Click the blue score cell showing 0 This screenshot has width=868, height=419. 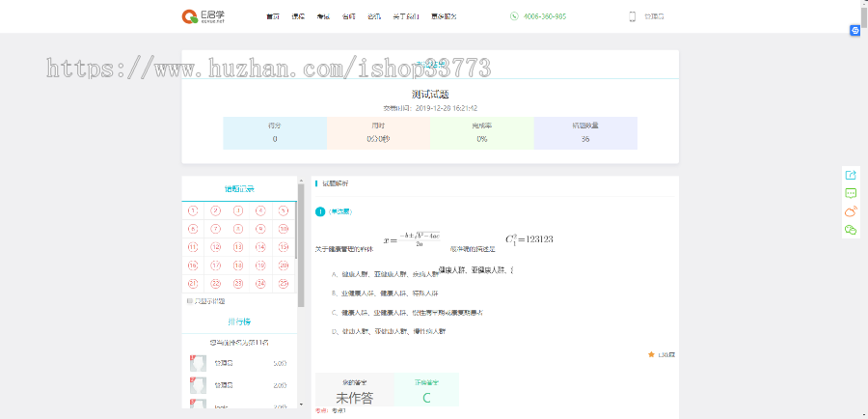click(x=275, y=133)
